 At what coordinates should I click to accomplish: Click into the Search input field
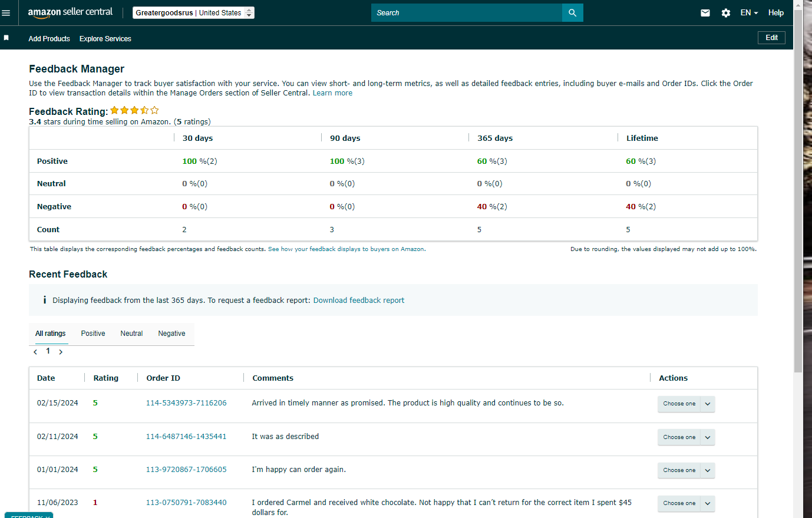(467, 12)
